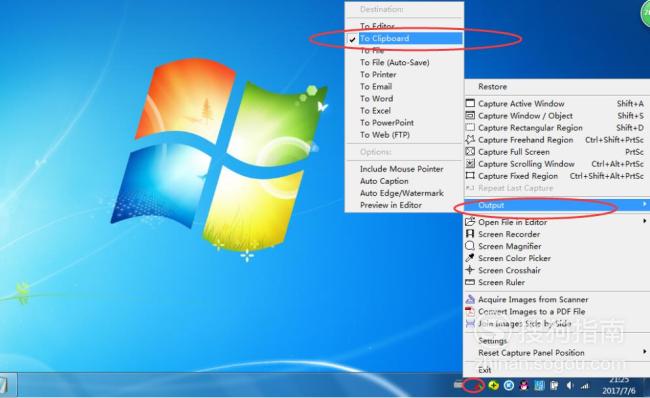Screen dimensions: 650x398
Task: Choose To Word destination
Action: tap(404, 99)
